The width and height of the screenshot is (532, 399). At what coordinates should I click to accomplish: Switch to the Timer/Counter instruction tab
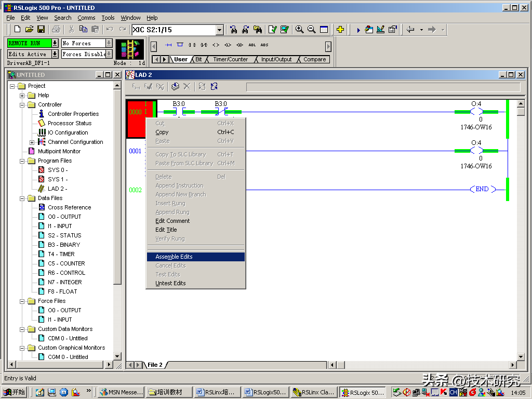tap(230, 60)
